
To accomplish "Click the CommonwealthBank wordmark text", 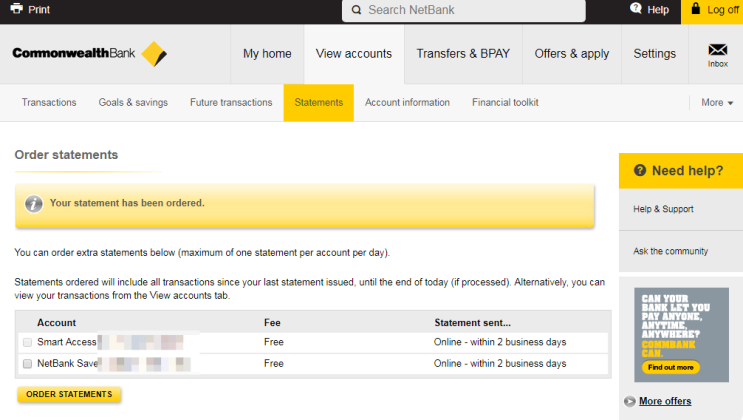I will click(74, 53).
